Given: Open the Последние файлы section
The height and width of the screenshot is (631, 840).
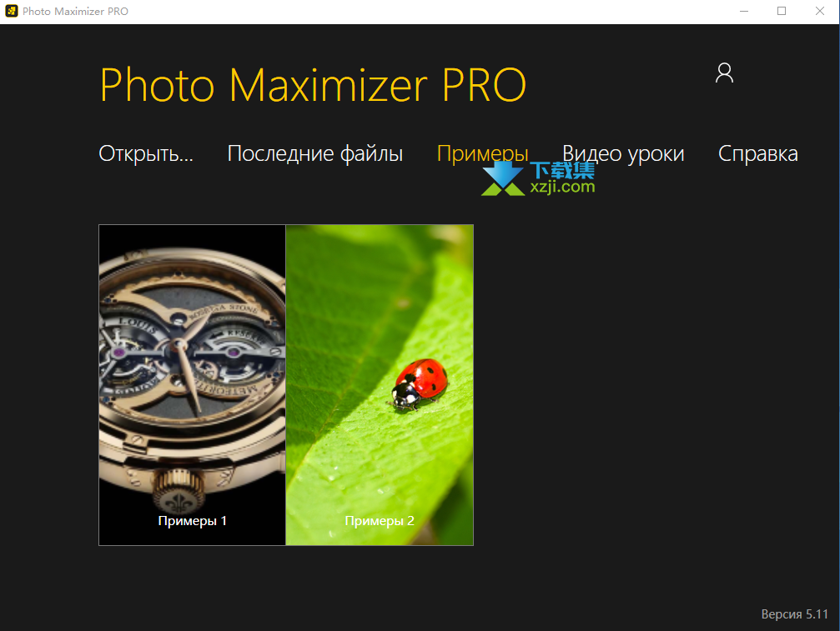Looking at the screenshot, I should coord(315,153).
